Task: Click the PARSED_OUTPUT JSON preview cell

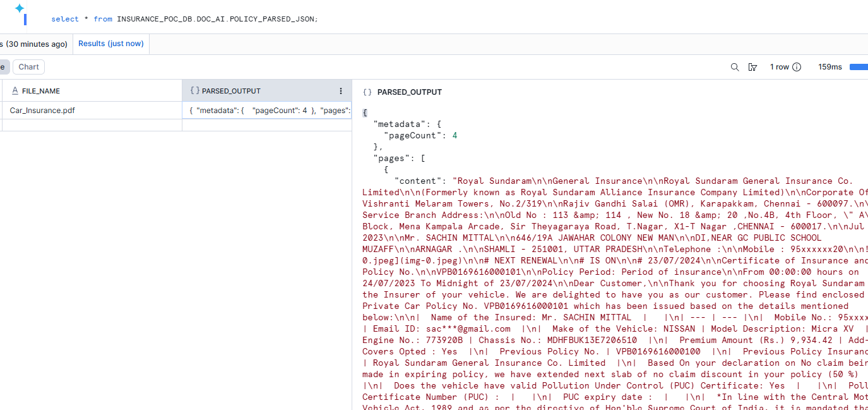Action: [x=265, y=110]
